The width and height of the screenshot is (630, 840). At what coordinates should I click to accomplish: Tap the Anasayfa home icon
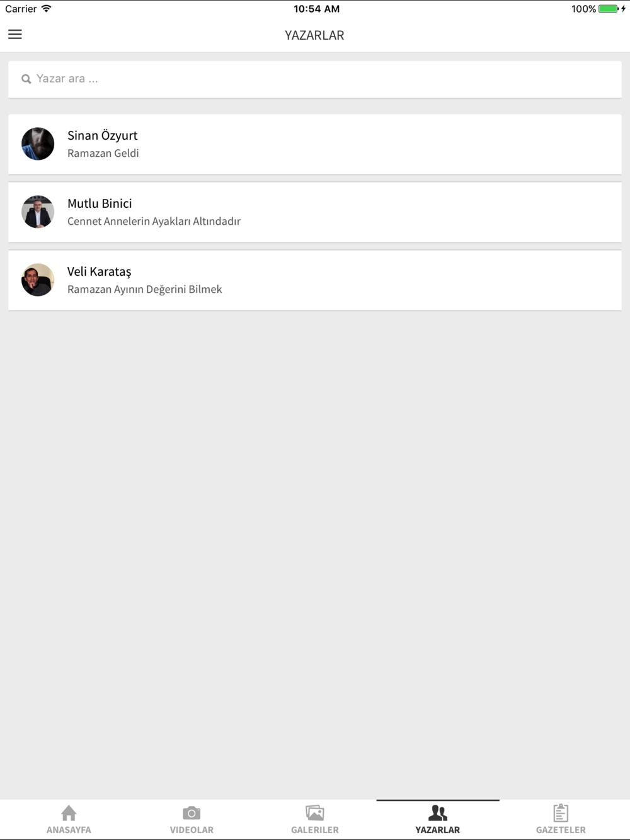[x=69, y=813]
